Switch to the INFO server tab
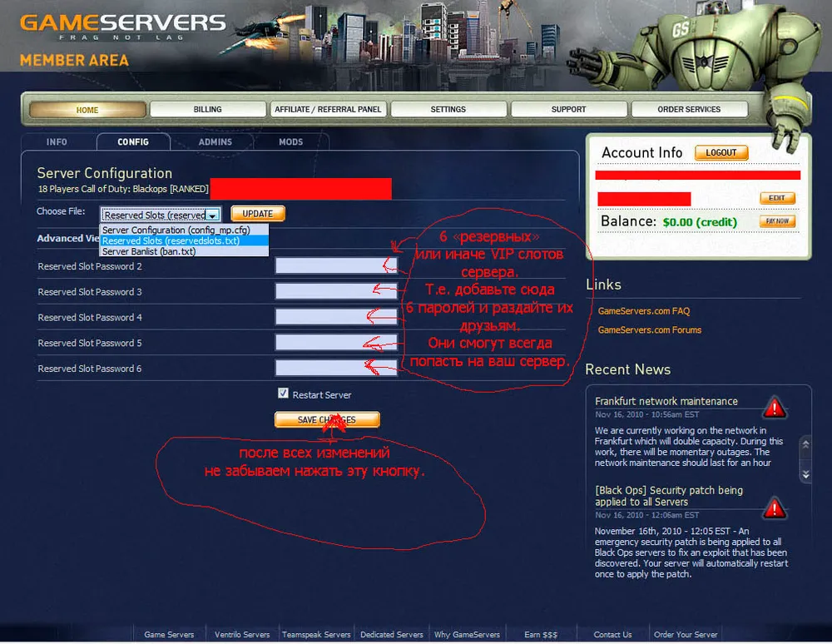 tap(57, 141)
